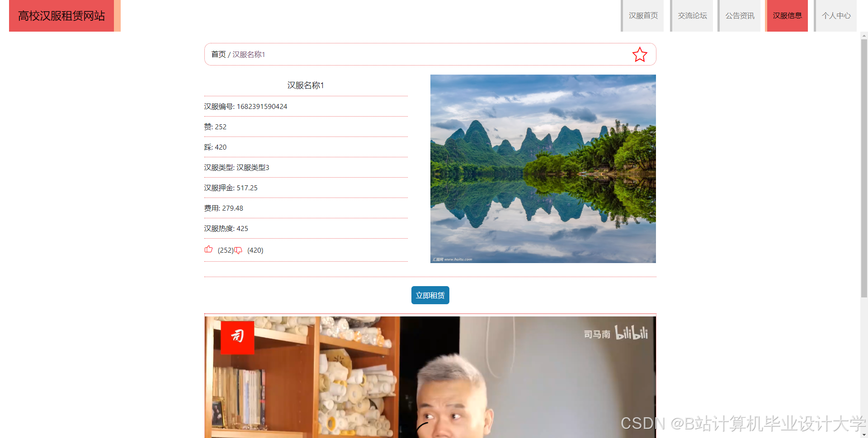868x438 pixels.
Task: Open the 公告资讯 nav tab
Action: point(740,16)
